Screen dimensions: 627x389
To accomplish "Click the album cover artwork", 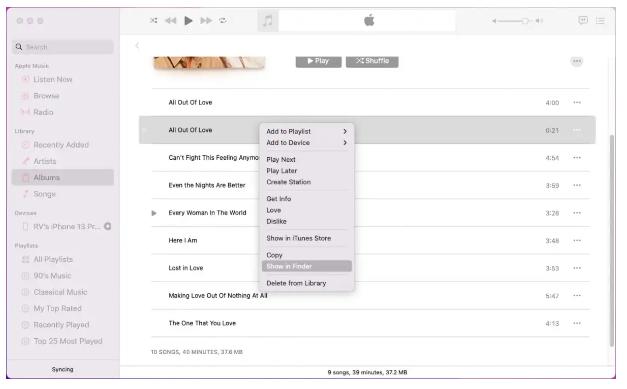I will (209, 63).
